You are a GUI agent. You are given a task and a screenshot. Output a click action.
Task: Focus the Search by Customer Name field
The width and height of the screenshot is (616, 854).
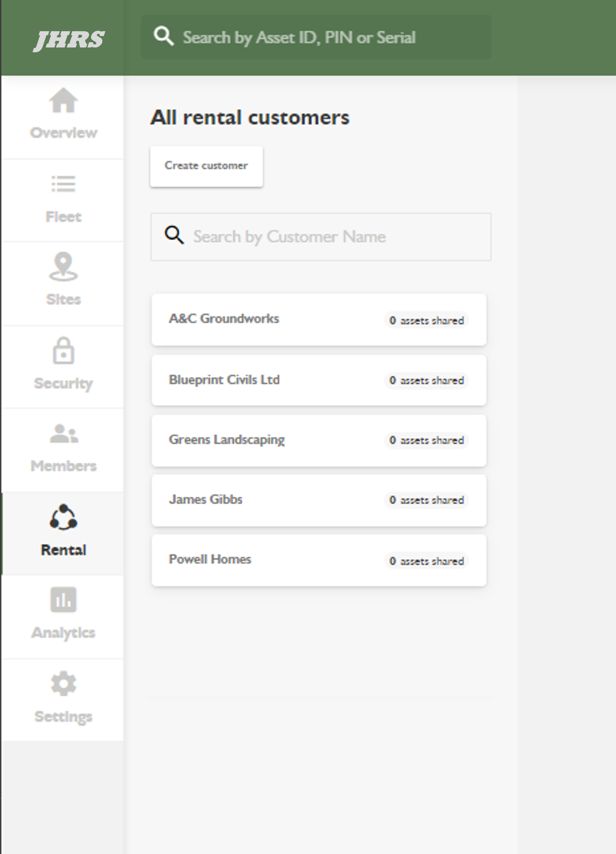321,237
